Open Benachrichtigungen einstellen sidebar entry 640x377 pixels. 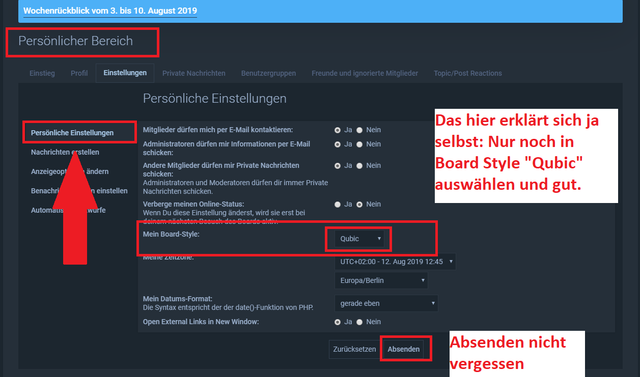pyautogui.click(x=79, y=191)
